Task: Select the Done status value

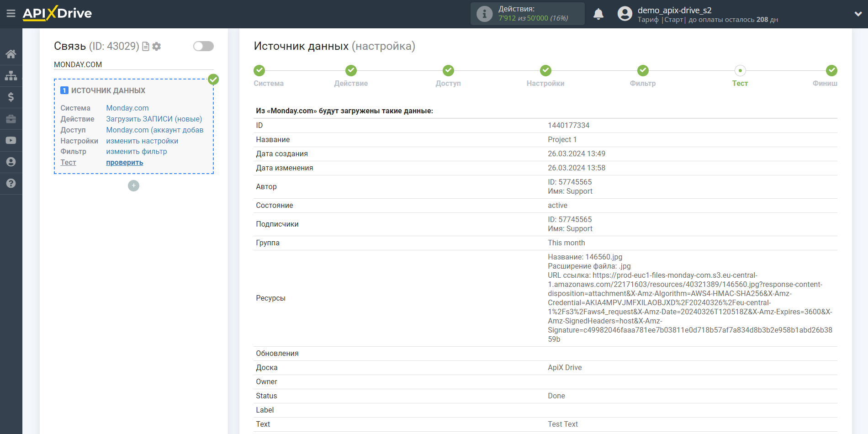Action: pos(556,396)
